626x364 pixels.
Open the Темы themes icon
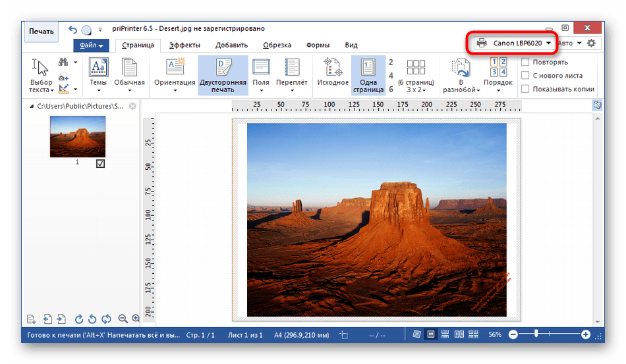[98, 75]
